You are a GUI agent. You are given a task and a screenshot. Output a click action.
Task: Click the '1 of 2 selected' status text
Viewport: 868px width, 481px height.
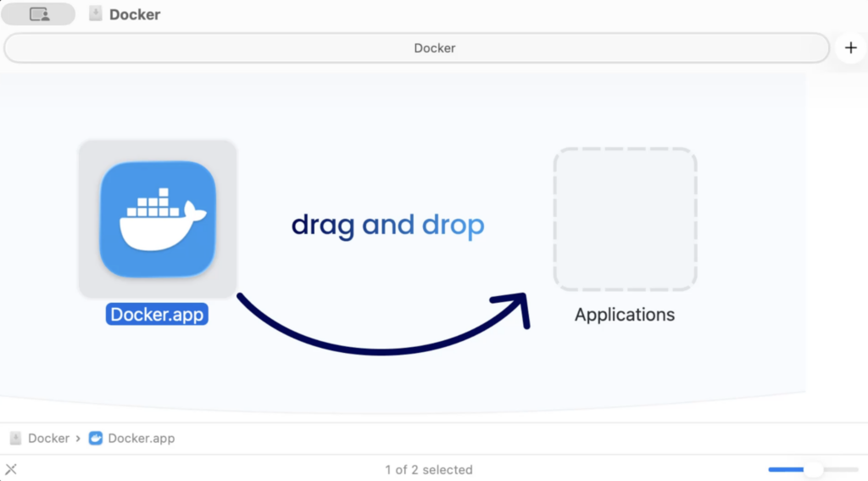(429, 470)
